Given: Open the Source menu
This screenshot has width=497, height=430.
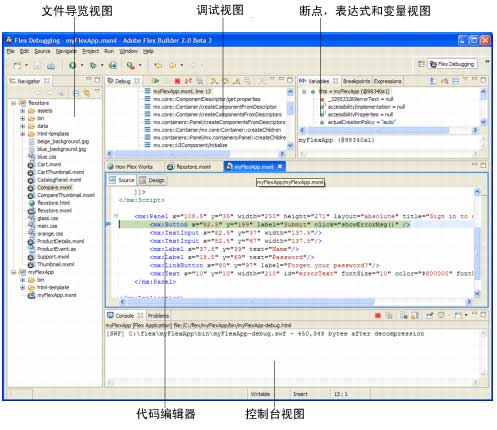Looking at the screenshot, I should click(42, 51).
